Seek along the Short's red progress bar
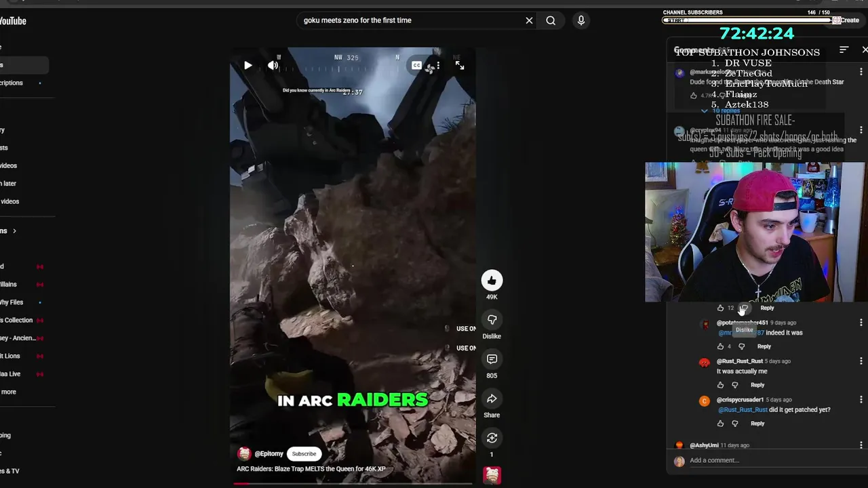Screen dimensions: 868x488 353,483
